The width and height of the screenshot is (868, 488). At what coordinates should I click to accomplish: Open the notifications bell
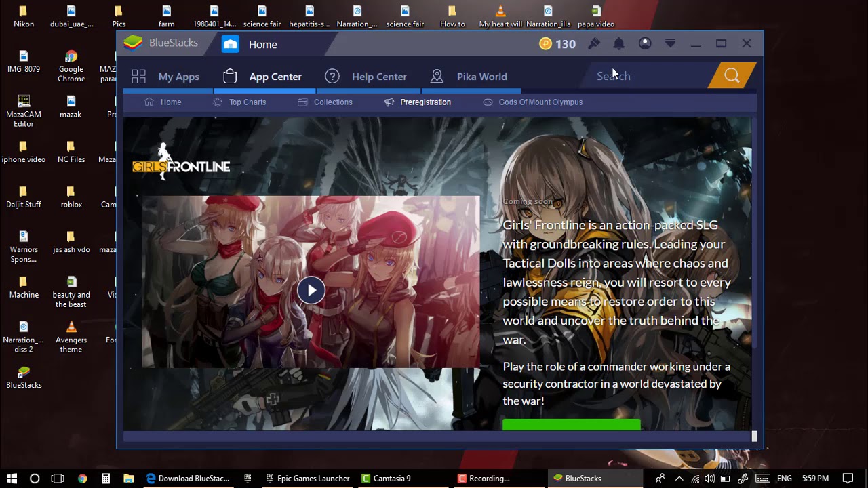point(619,43)
